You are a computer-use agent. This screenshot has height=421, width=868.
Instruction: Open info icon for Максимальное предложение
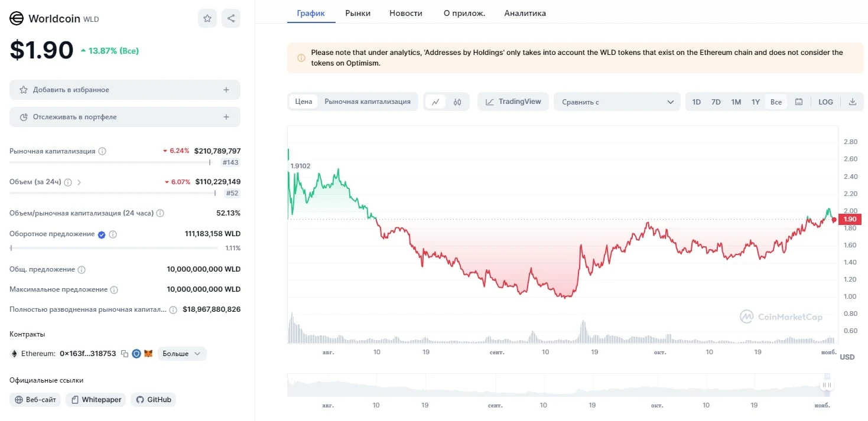[114, 290]
